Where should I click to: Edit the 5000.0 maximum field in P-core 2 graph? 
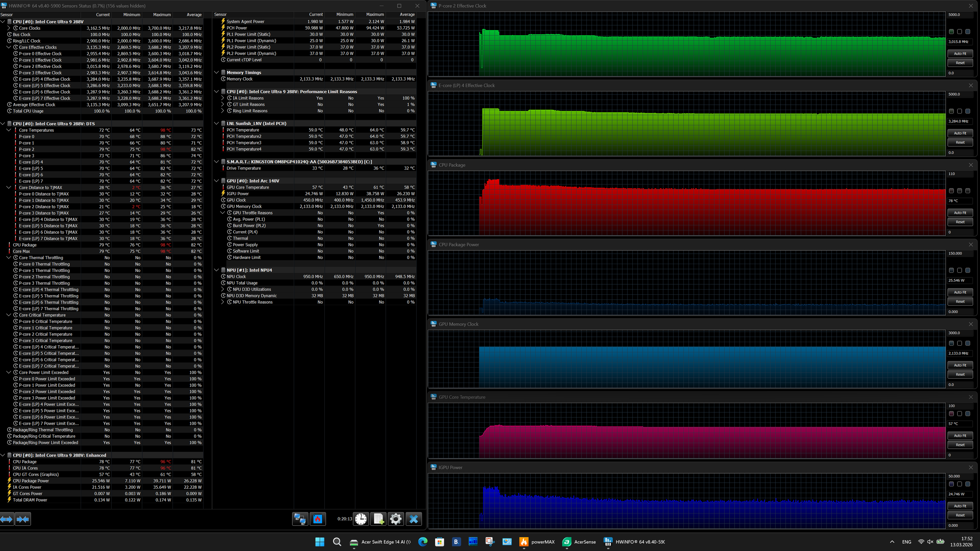click(960, 15)
